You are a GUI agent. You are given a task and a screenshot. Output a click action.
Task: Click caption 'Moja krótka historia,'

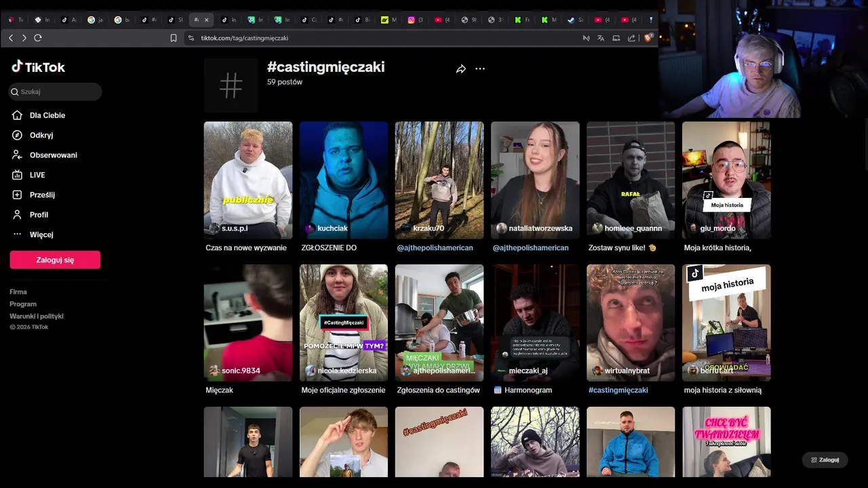(717, 248)
